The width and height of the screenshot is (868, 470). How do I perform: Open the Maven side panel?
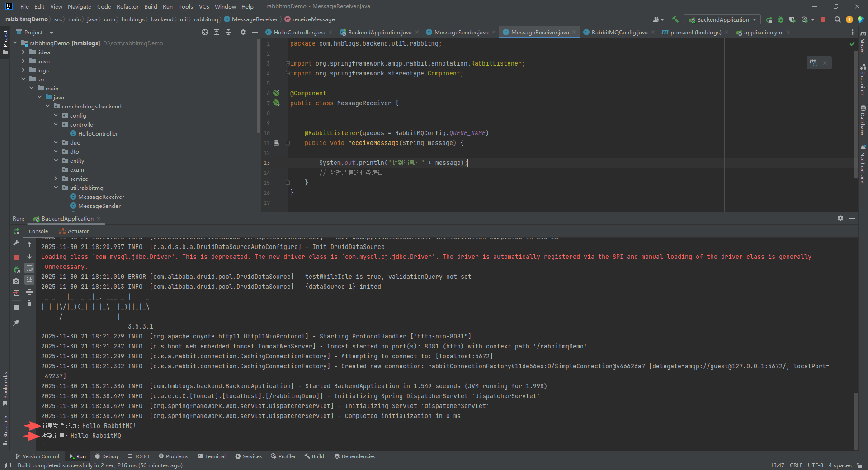coord(863,42)
